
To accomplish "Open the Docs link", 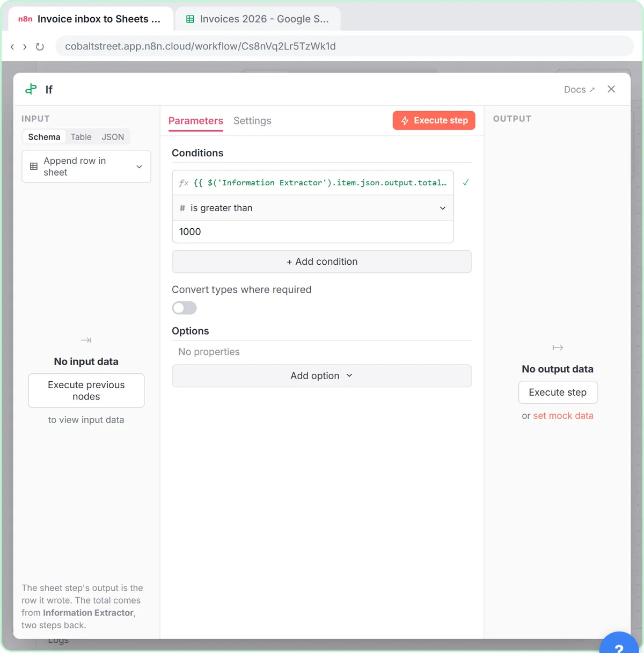I will 579,90.
